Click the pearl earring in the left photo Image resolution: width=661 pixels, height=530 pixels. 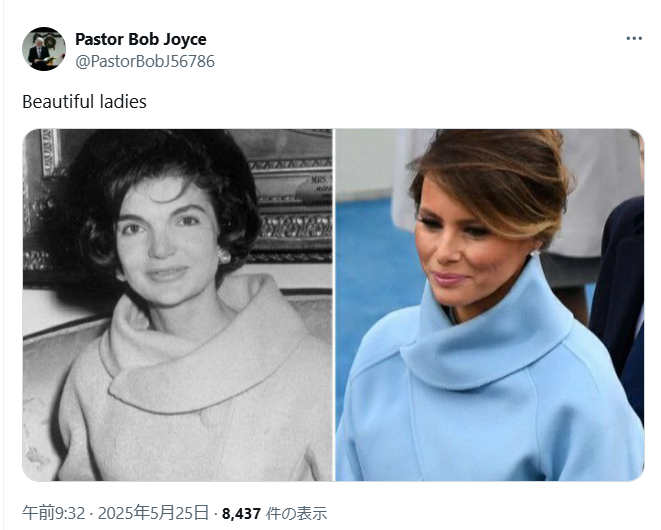coord(224,256)
